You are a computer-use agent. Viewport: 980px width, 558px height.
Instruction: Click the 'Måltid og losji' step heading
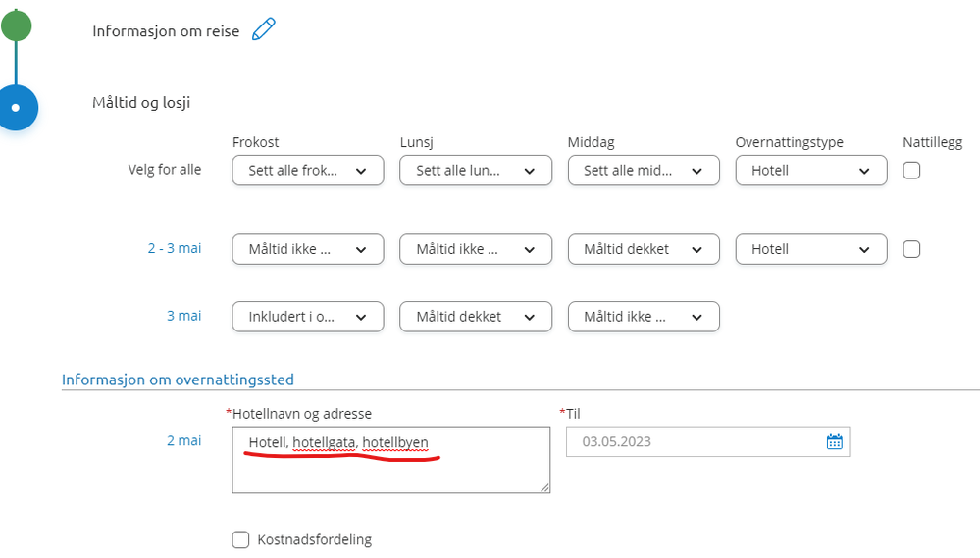pyautogui.click(x=141, y=102)
